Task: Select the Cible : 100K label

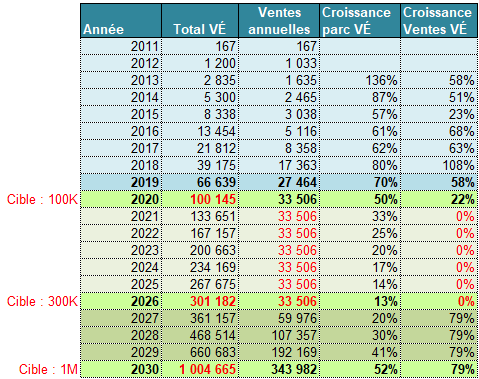Action: tap(42, 199)
